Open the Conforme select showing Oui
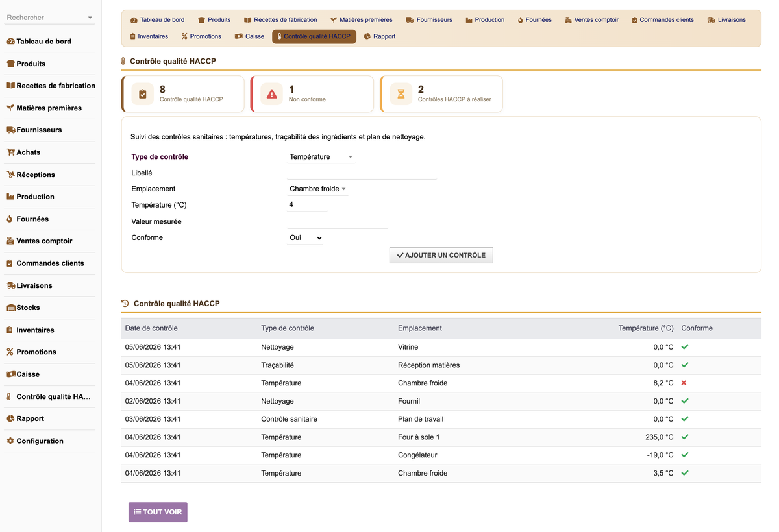 click(305, 237)
